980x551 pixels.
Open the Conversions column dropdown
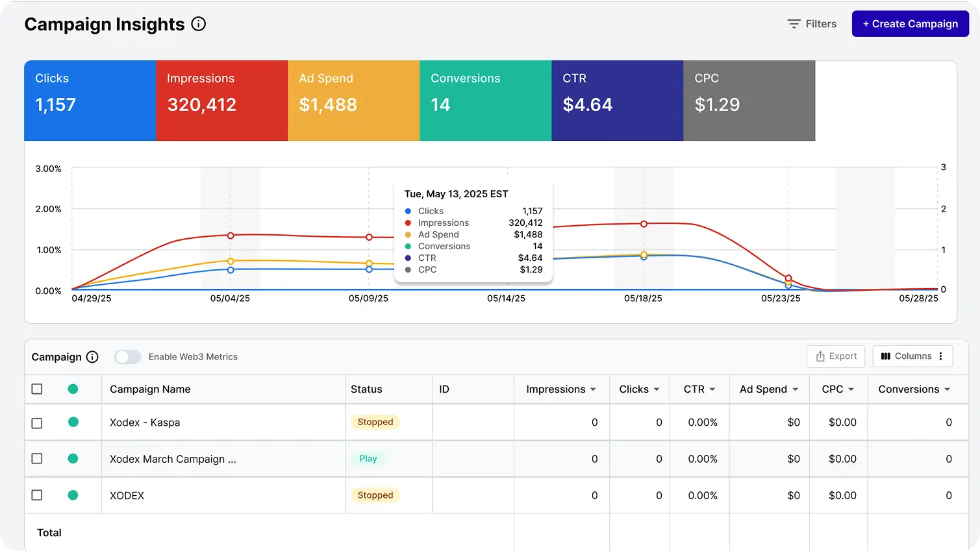948,389
